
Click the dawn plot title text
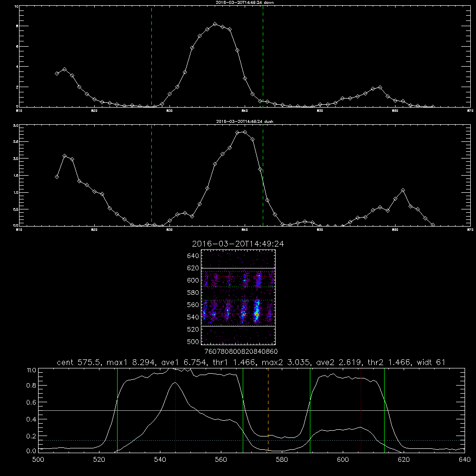click(x=245, y=2)
